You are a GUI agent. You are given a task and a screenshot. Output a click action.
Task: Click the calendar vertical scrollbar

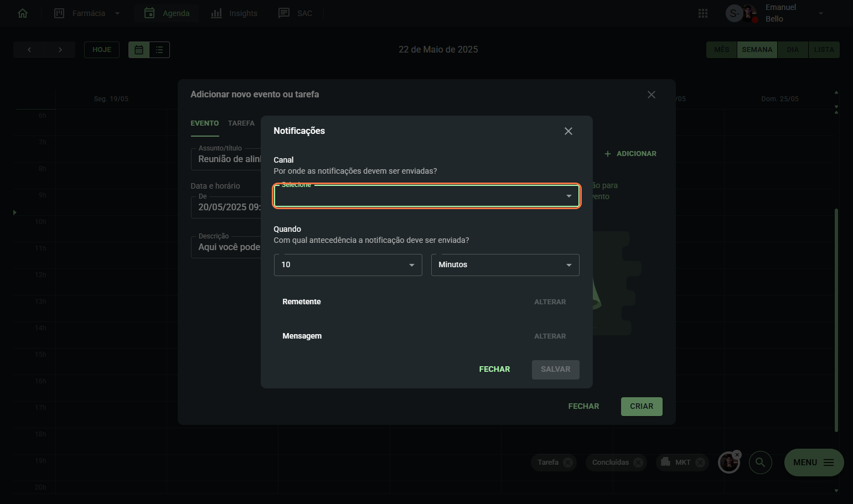pos(836,320)
